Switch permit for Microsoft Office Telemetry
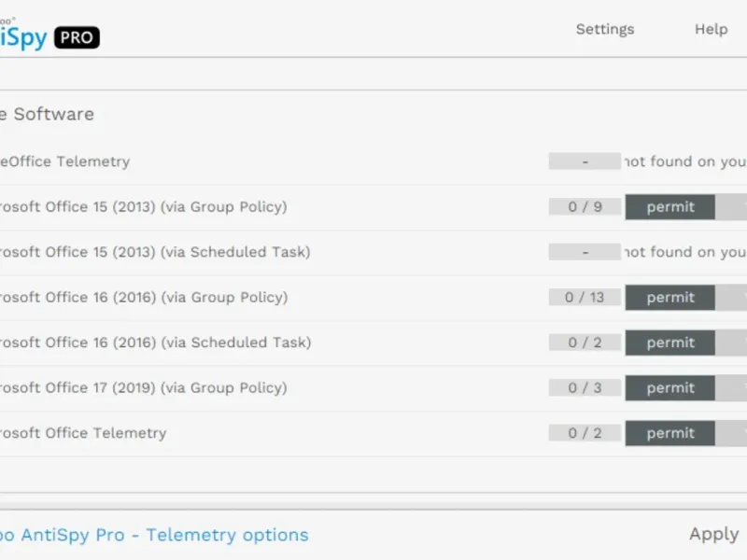747x560 pixels. pyautogui.click(x=670, y=433)
